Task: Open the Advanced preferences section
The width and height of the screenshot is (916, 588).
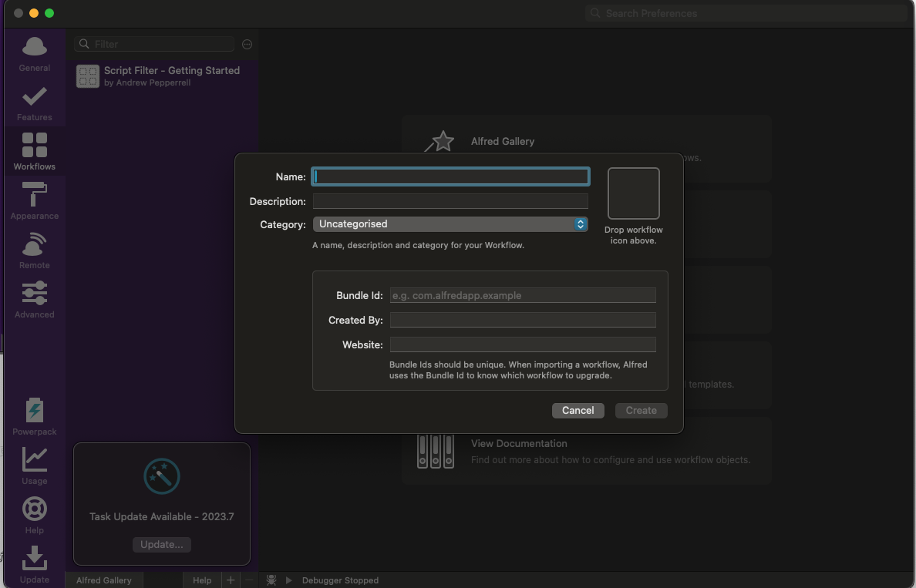Action: (35, 300)
